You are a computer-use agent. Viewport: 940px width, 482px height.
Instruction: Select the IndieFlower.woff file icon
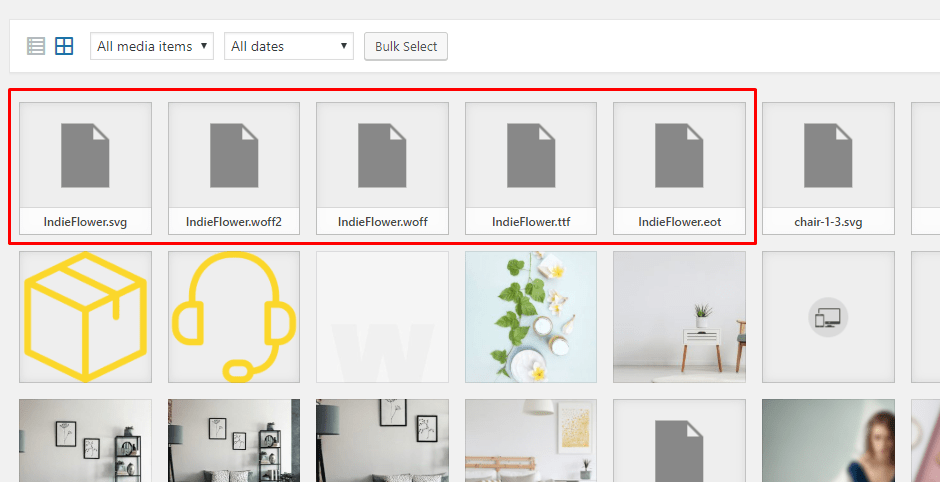click(382, 155)
